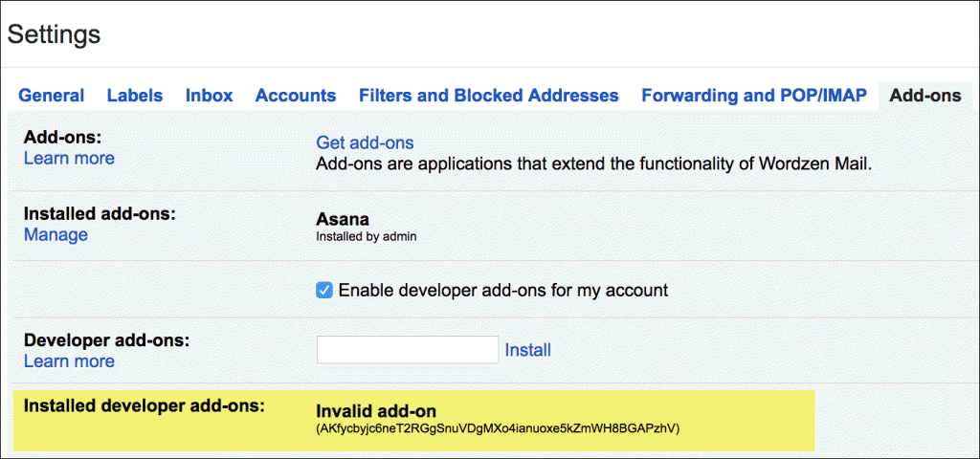Switch to the General tab
The width and height of the screenshot is (980, 459).
(x=52, y=96)
